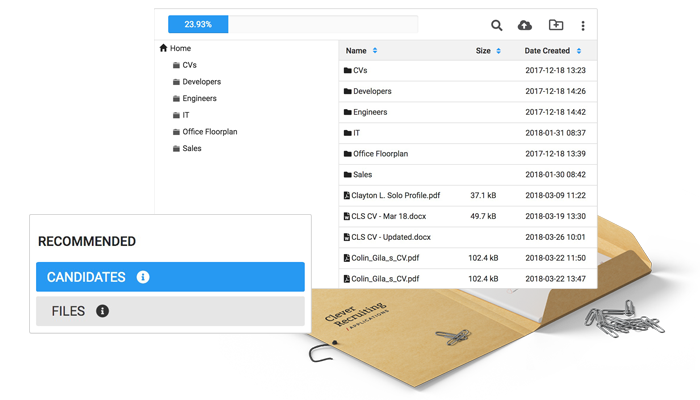Open Office Floorplan label in the folder tree
Screen dimensions: 700x400
tap(210, 132)
